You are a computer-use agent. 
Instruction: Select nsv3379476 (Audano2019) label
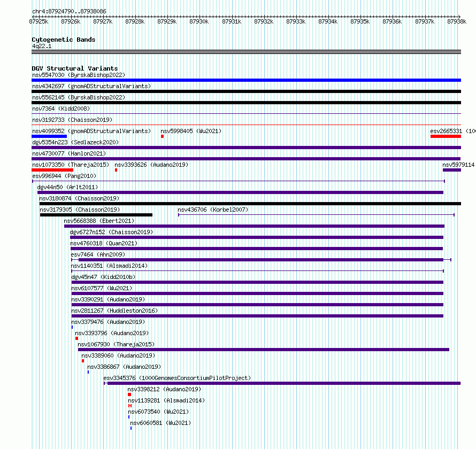coord(108,322)
